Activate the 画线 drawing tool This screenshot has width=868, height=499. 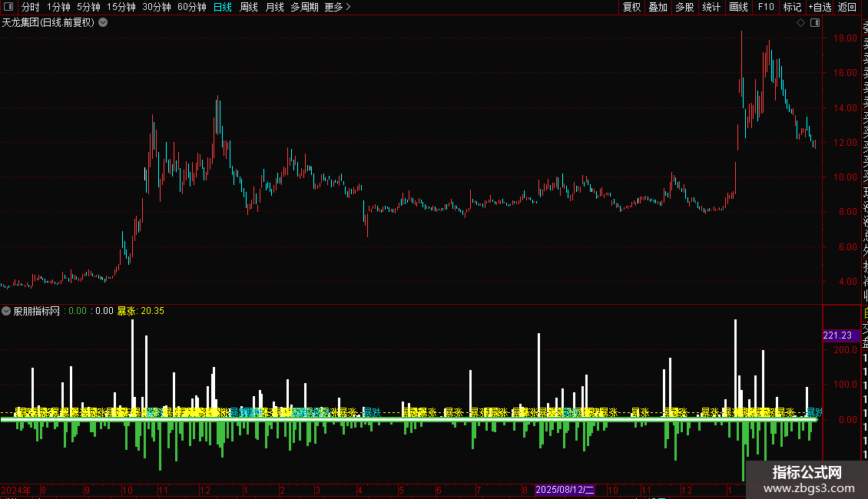738,7
